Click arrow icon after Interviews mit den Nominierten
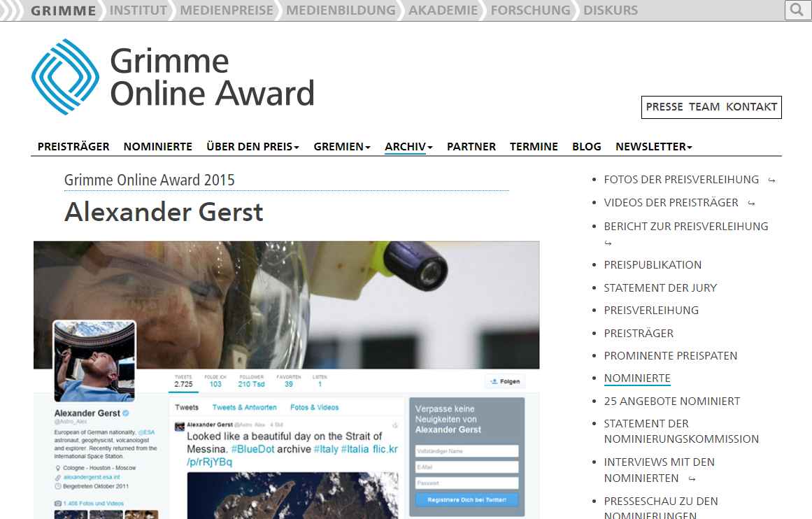 (x=692, y=479)
